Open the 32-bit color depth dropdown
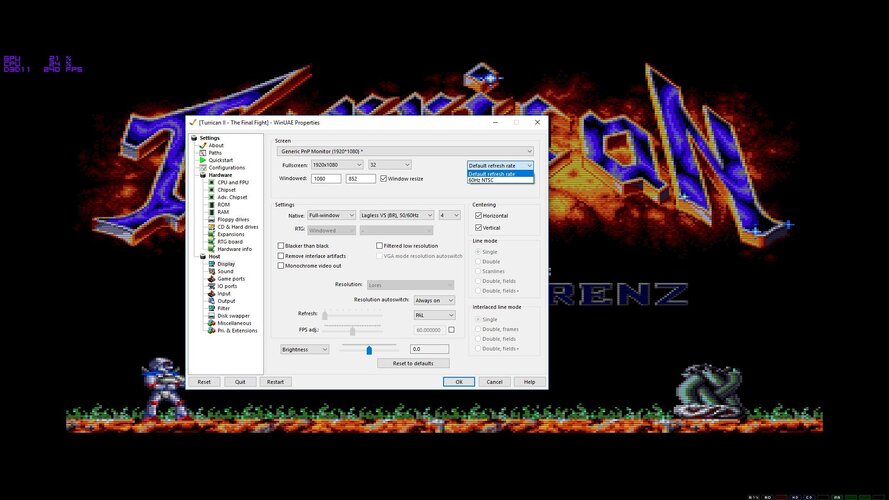The image size is (889, 500). click(x=390, y=164)
